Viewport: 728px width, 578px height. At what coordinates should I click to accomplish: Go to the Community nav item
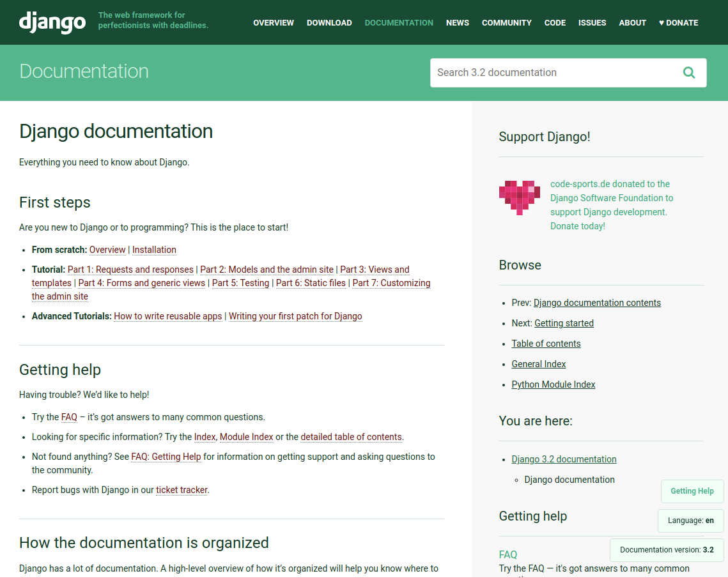point(506,22)
